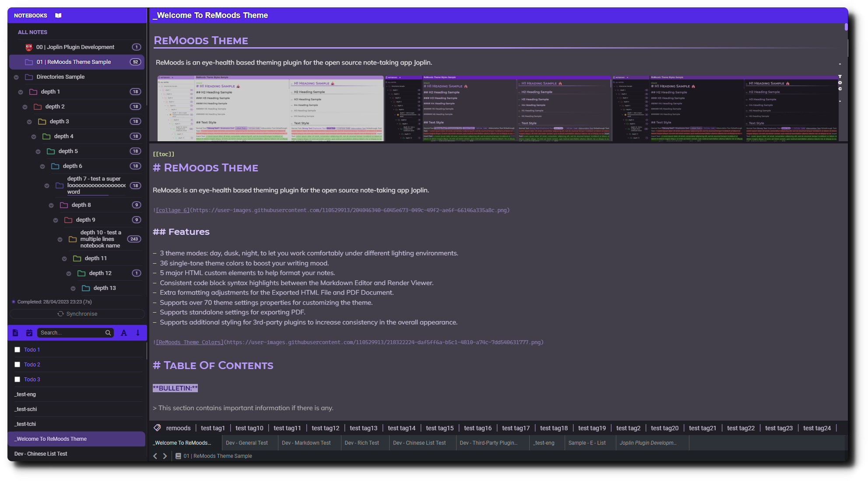
Task: Click the forward navigation arrow
Action: [x=165, y=456]
